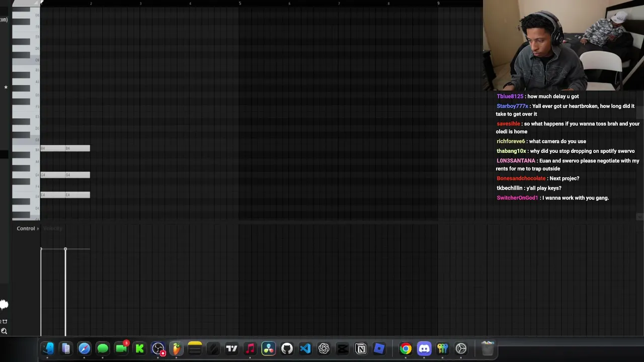The height and width of the screenshot is (362, 644).
Task: Open the green K app in dock
Action: click(139, 348)
